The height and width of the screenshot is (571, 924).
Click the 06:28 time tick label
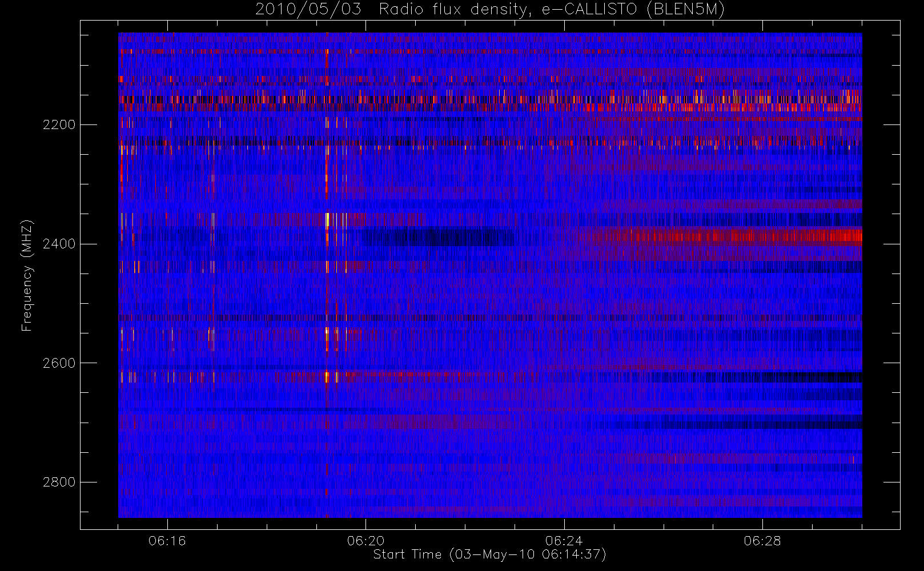tap(762, 541)
